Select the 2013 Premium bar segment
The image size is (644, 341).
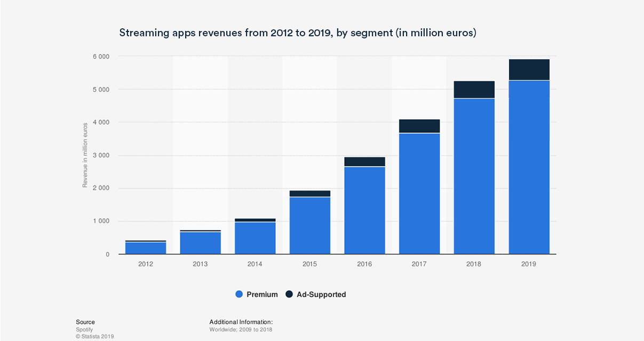pos(201,243)
